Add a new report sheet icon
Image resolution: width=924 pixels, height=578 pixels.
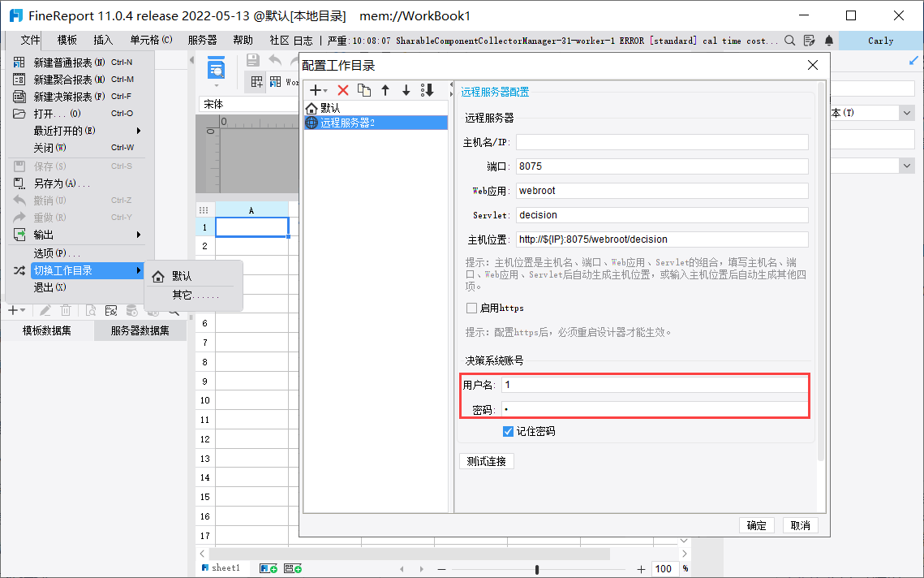[x=269, y=568]
